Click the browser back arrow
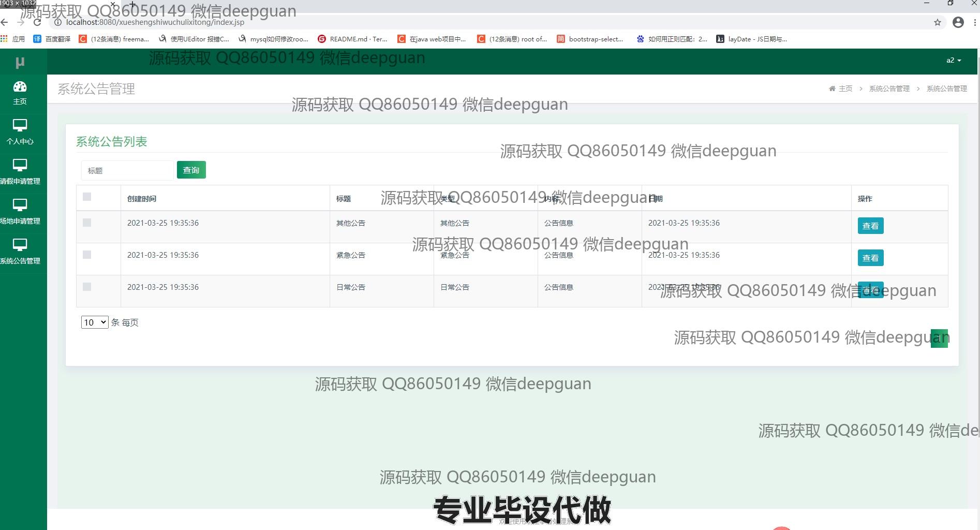980x530 pixels. (5, 22)
